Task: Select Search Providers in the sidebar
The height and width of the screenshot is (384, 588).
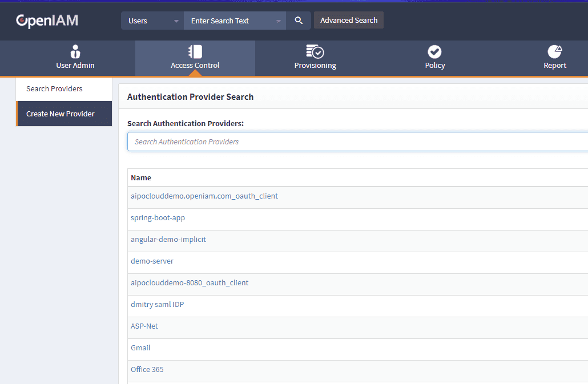Action: point(55,89)
